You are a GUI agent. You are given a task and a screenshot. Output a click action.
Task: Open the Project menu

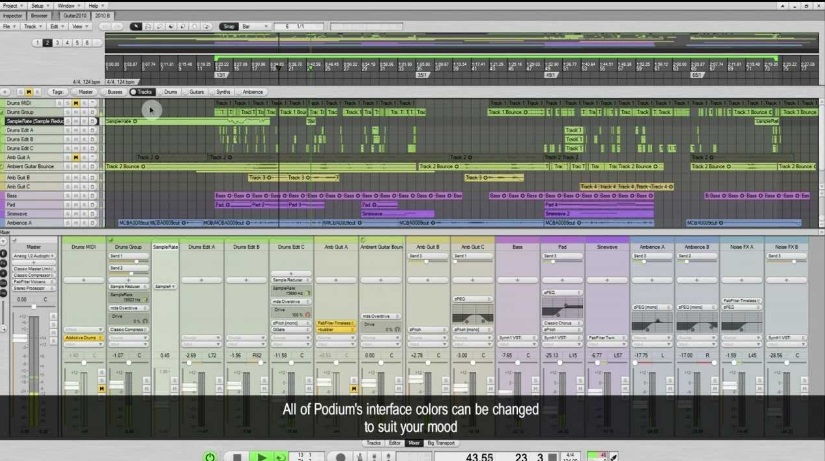pyautogui.click(x=13, y=6)
